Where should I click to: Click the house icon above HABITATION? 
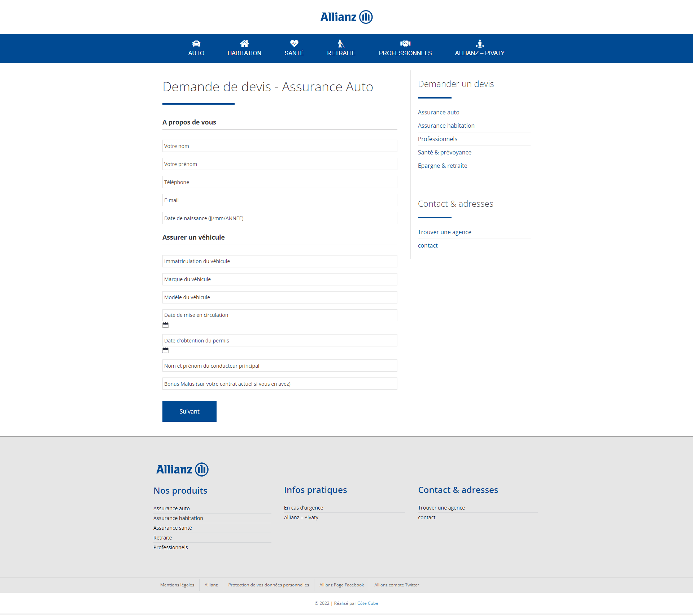tap(244, 44)
